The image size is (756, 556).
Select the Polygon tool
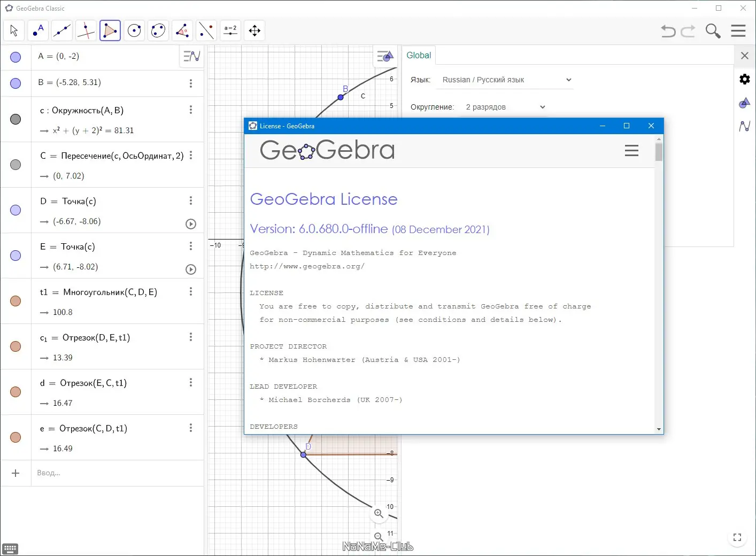pos(110,30)
